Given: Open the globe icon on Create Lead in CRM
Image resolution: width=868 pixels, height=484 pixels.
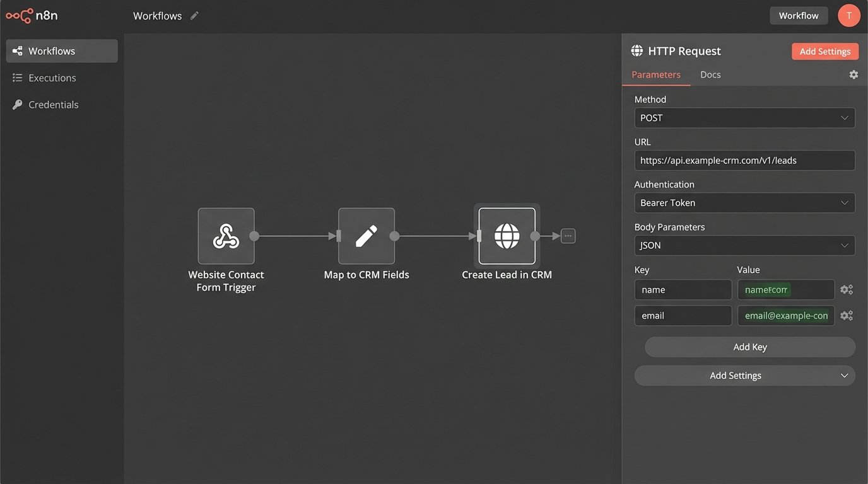Looking at the screenshot, I should [507, 236].
